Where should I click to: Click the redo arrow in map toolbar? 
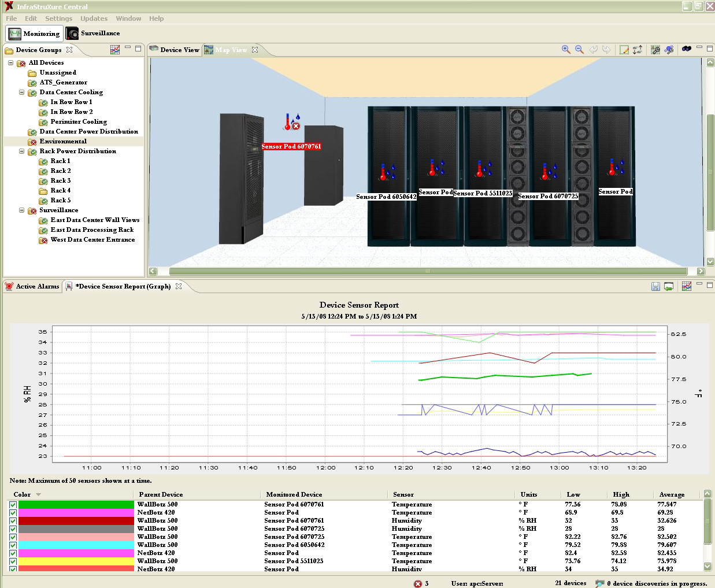[x=606, y=50]
